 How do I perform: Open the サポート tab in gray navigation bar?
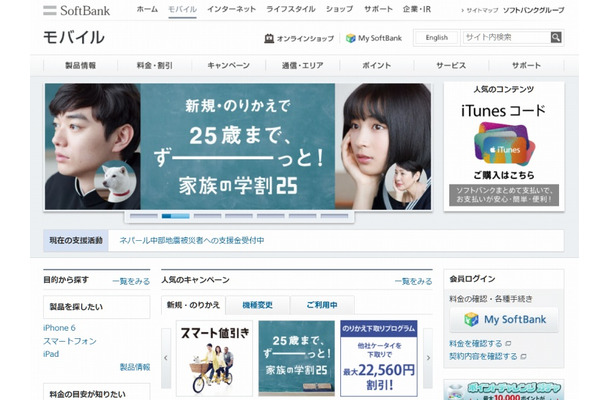[x=526, y=65]
